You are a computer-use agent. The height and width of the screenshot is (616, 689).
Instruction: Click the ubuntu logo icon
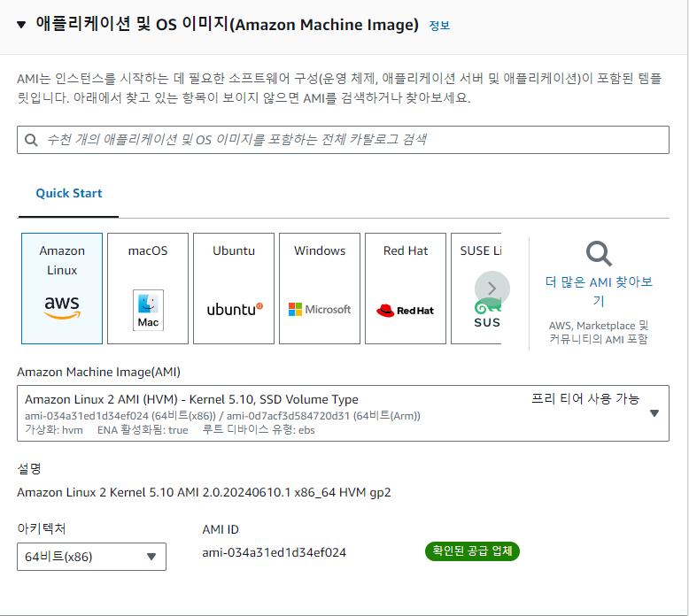coord(235,309)
